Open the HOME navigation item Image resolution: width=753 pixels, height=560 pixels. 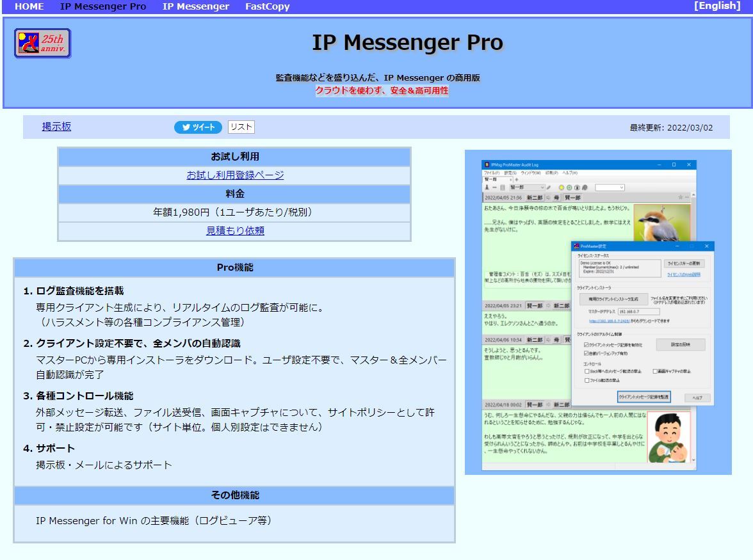click(29, 6)
